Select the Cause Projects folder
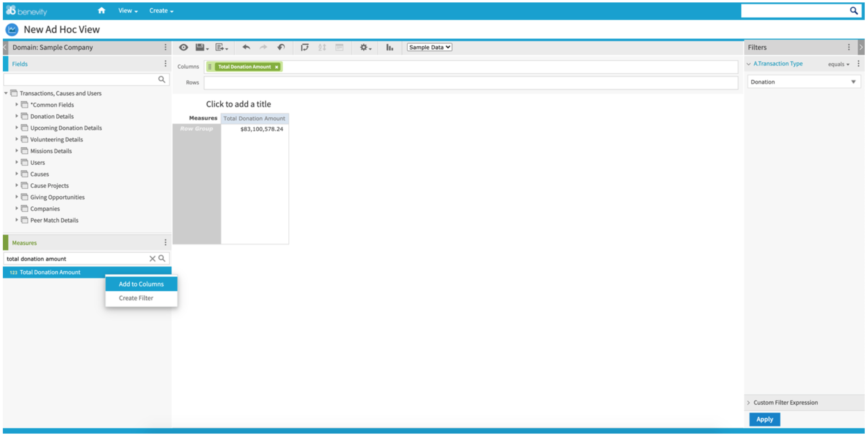This screenshot has width=868, height=437. tap(49, 186)
